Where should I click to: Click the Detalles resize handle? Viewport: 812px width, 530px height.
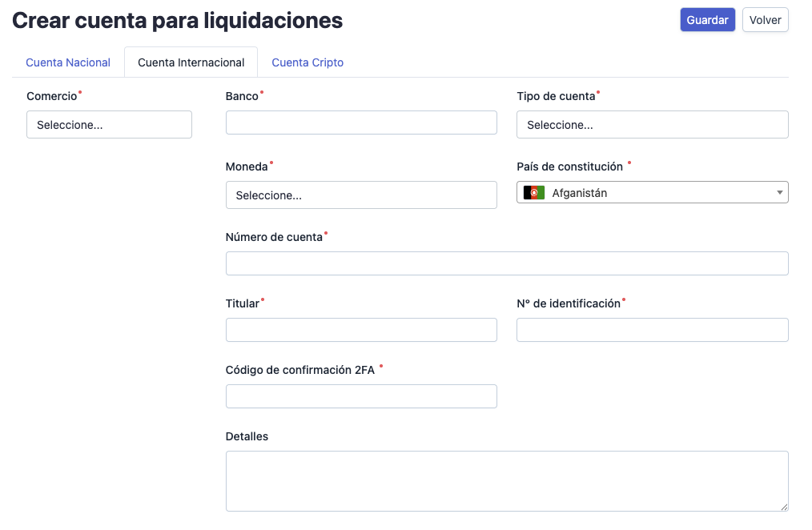(x=783, y=506)
